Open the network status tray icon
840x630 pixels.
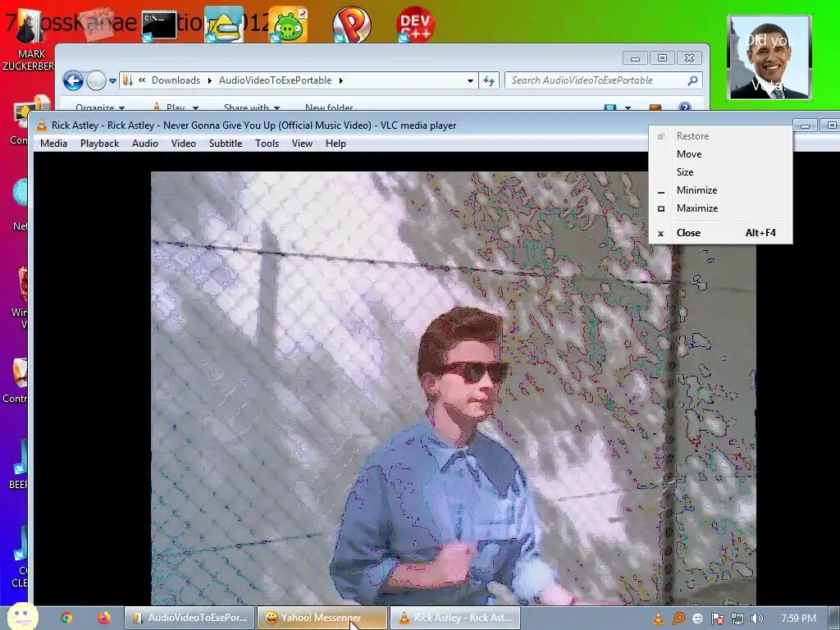pos(737,619)
